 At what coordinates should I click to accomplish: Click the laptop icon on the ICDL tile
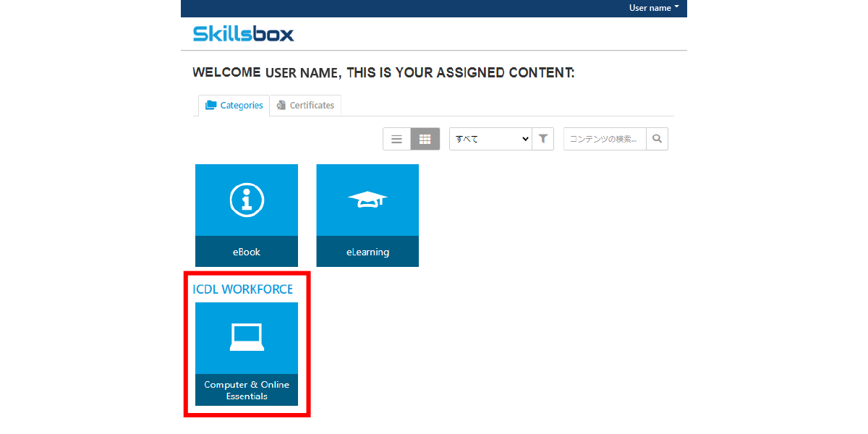[247, 337]
